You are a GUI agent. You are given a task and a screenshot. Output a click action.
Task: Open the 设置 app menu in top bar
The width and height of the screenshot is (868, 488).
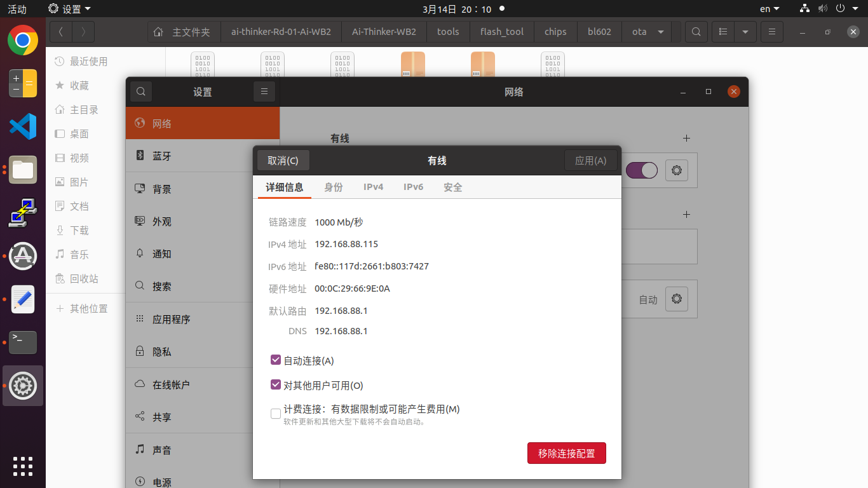(x=70, y=9)
